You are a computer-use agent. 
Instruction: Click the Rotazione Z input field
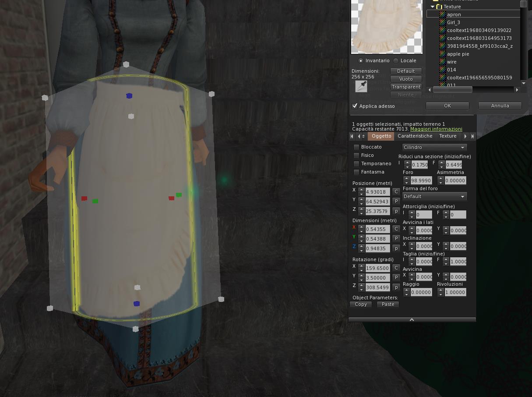[x=378, y=287]
